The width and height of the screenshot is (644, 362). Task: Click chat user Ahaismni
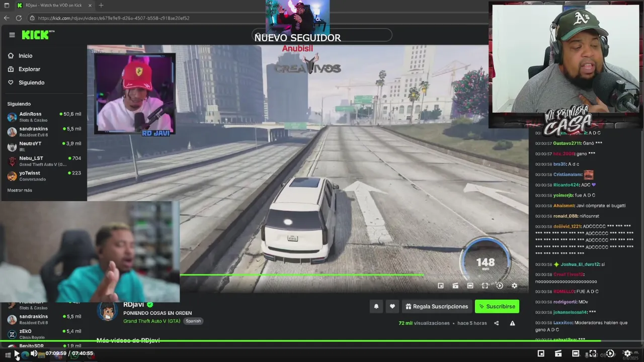click(x=563, y=206)
